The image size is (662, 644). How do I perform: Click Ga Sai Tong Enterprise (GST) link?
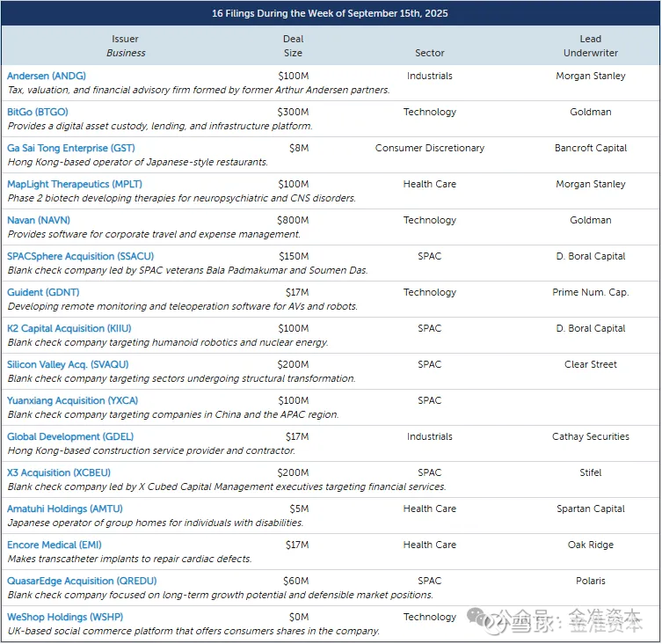(71, 149)
